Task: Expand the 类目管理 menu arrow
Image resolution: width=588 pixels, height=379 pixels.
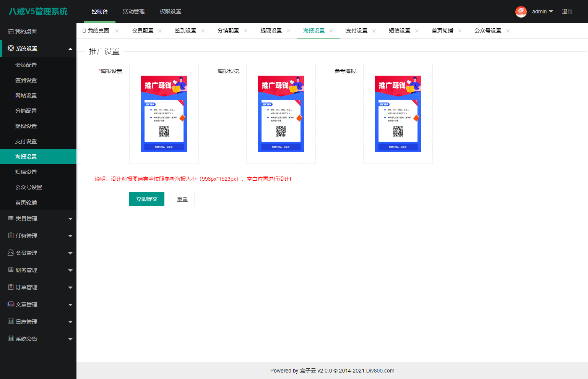Action: pyautogui.click(x=70, y=219)
